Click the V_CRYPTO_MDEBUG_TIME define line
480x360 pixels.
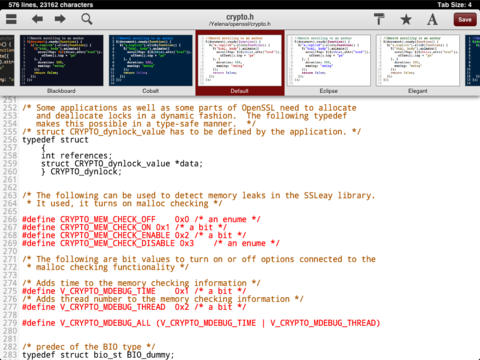tap(134, 291)
